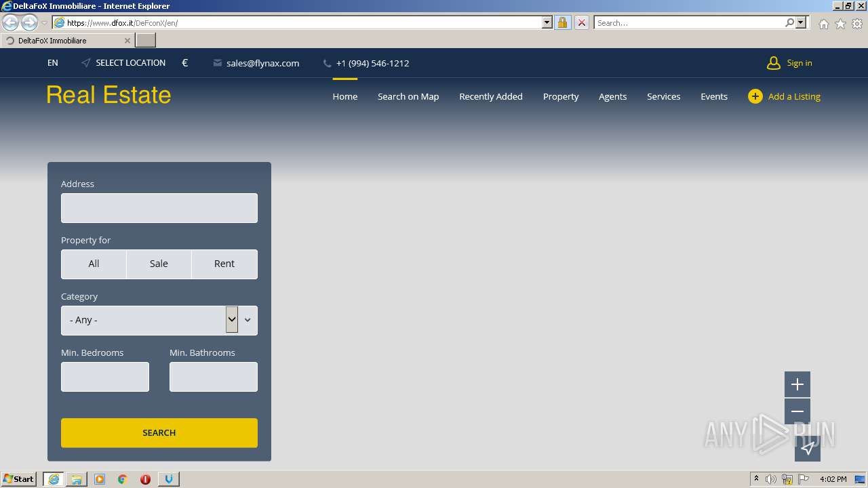Click the Min. Bathrooms field
The height and width of the screenshot is (488, 868).
tap(214, 377)
